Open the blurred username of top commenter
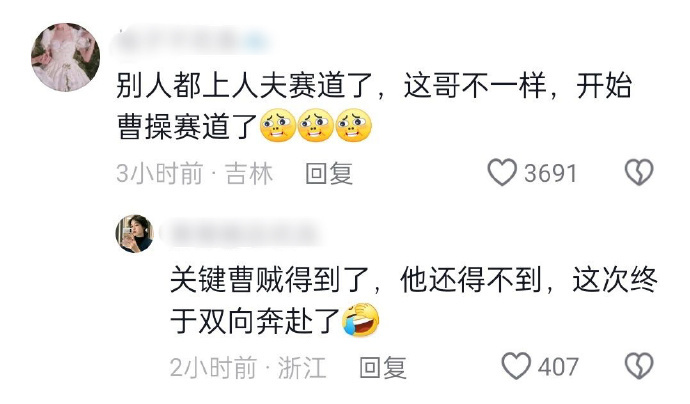 pyautogui.click(x=191, y=42)
